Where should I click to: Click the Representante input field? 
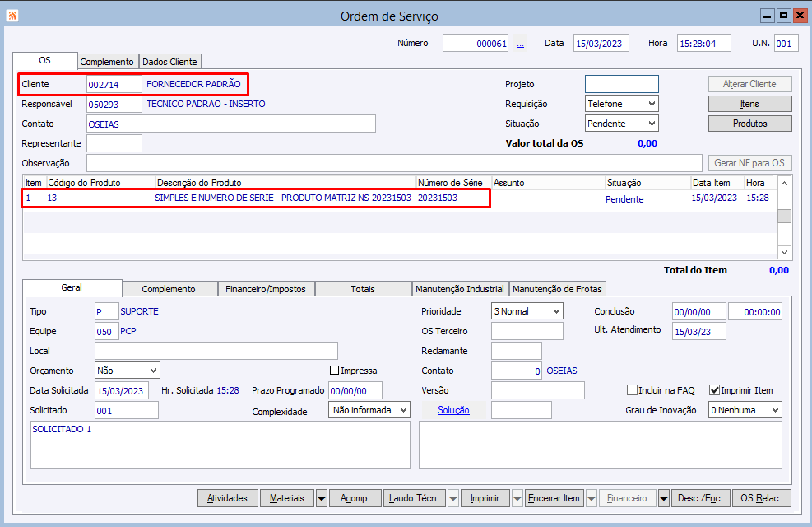[x=114, y=143]
